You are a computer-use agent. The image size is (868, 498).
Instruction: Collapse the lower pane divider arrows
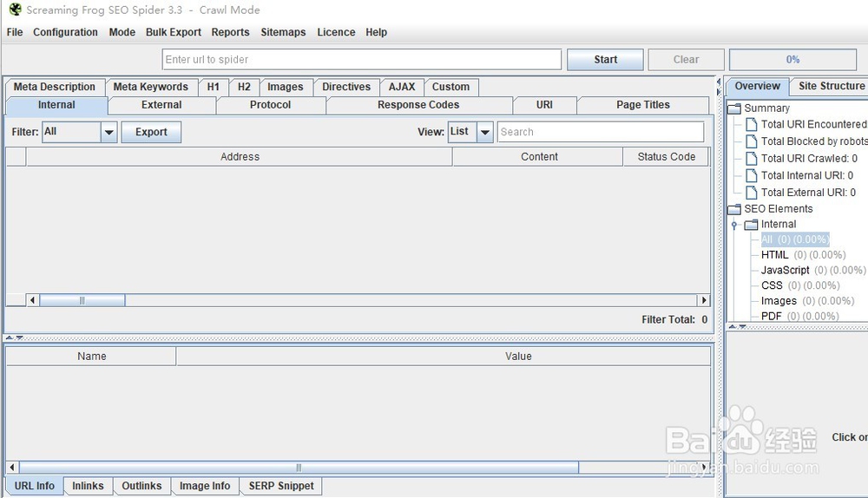pos(15,337)
